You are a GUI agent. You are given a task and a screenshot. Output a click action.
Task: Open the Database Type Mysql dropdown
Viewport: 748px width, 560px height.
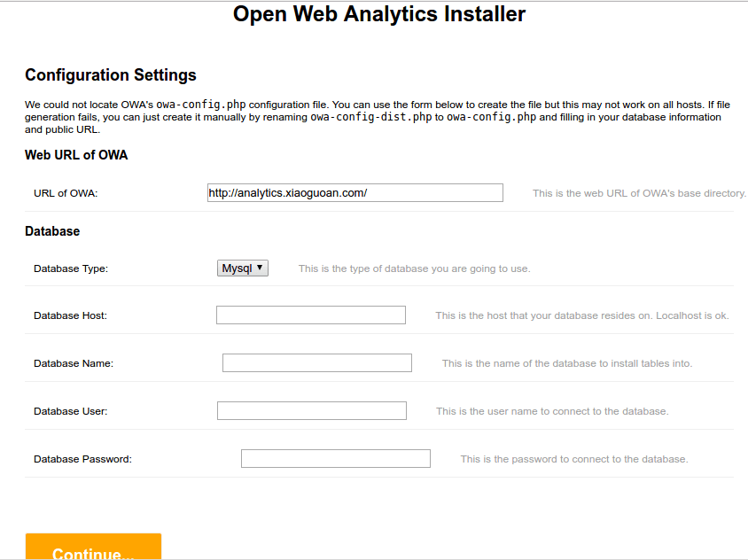(243, 268)
